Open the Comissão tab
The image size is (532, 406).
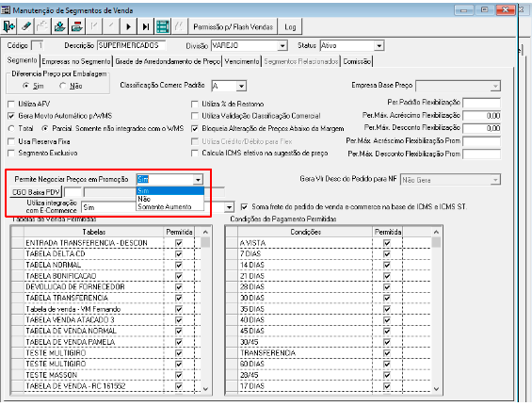point(357,61)
